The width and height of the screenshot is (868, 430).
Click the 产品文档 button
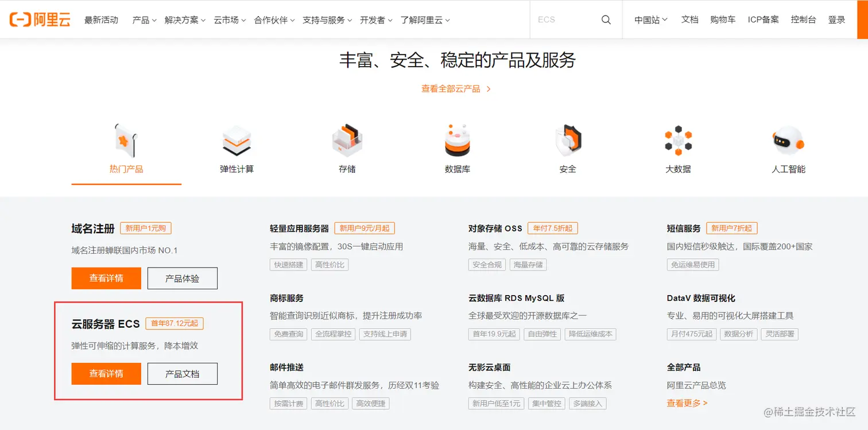183,374
